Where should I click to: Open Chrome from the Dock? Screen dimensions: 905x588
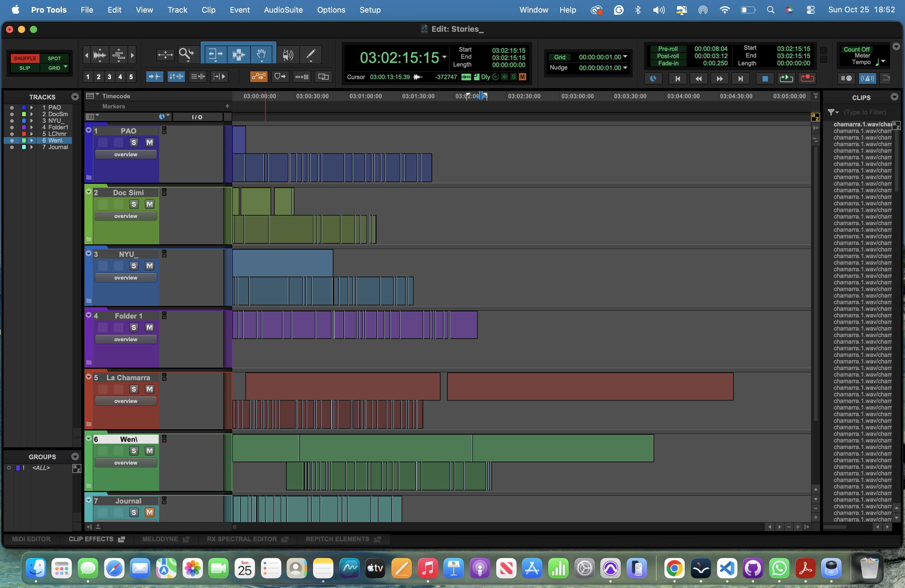[674, 568]
